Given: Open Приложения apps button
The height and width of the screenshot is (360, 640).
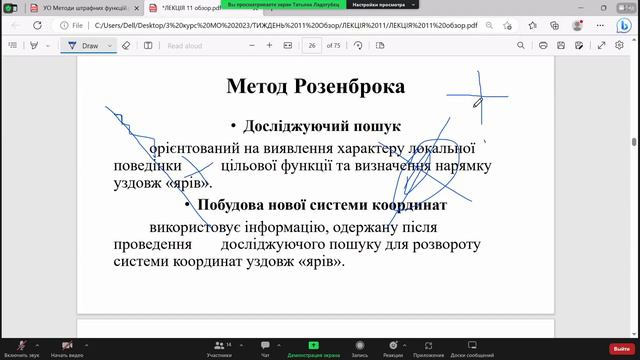Looking at the screenshot, I should 428,349.
